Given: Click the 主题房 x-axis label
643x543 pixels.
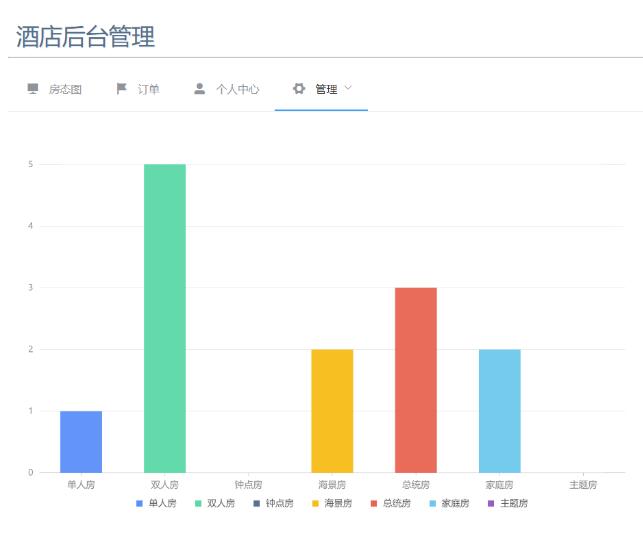Looking at the screenshot, I should point(584,485).
